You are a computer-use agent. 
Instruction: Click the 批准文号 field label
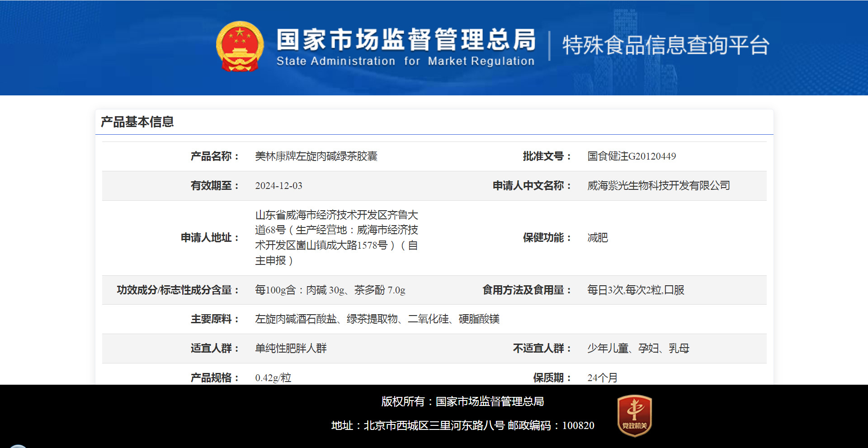[x=547, y=156]
